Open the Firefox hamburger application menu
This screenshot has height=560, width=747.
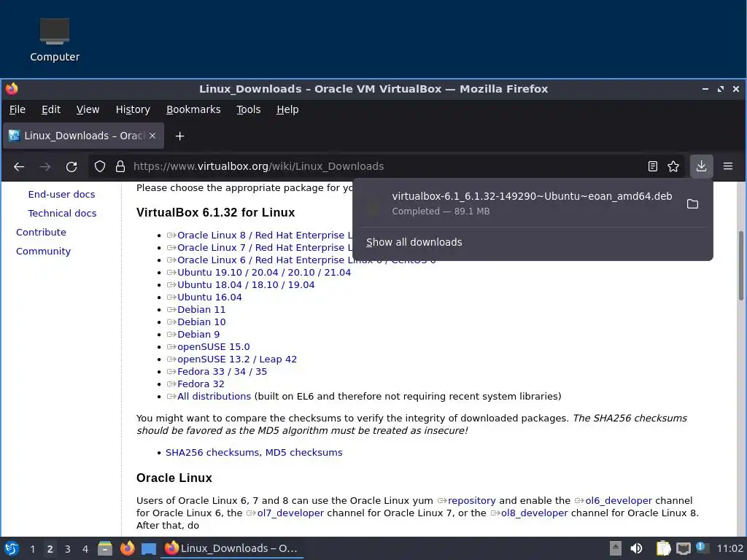[x=728, y=166]
